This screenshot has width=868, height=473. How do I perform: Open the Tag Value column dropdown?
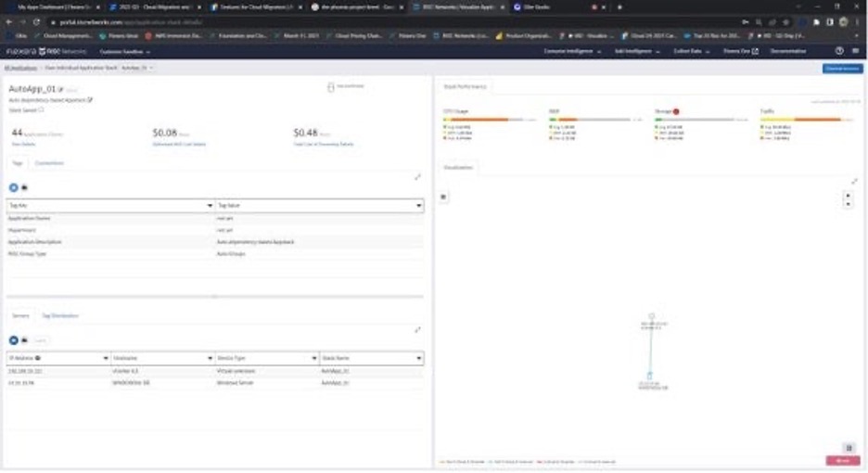418,205
